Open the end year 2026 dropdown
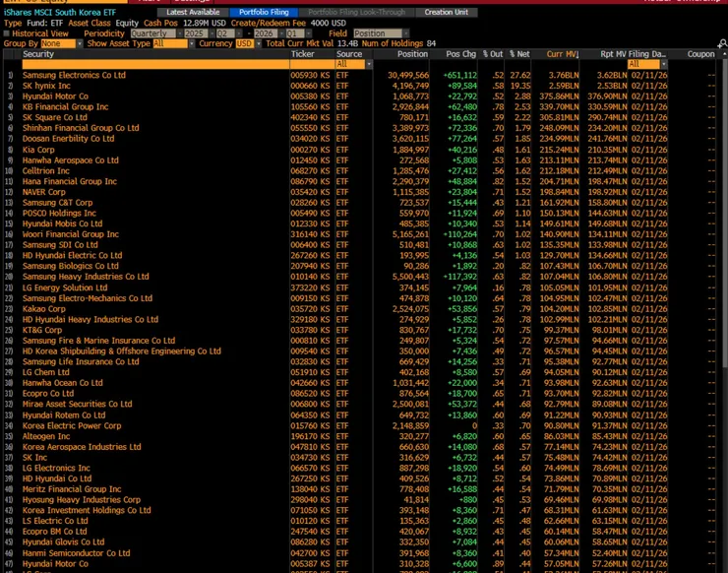This screenshot has height=573, width=728. [x=270, y=33]
